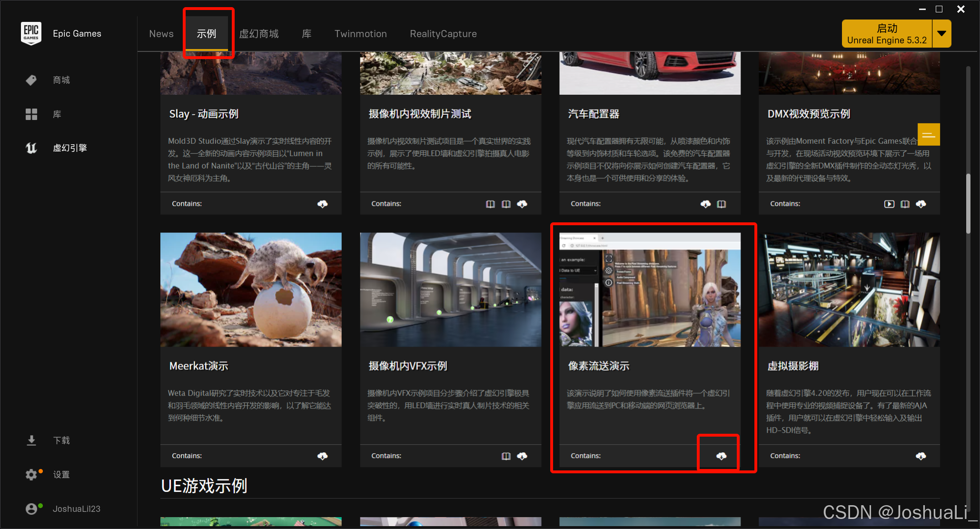980x529 pixels.
Task: Click the vertical scrollbar thumb
Action: tap(968, 204)
